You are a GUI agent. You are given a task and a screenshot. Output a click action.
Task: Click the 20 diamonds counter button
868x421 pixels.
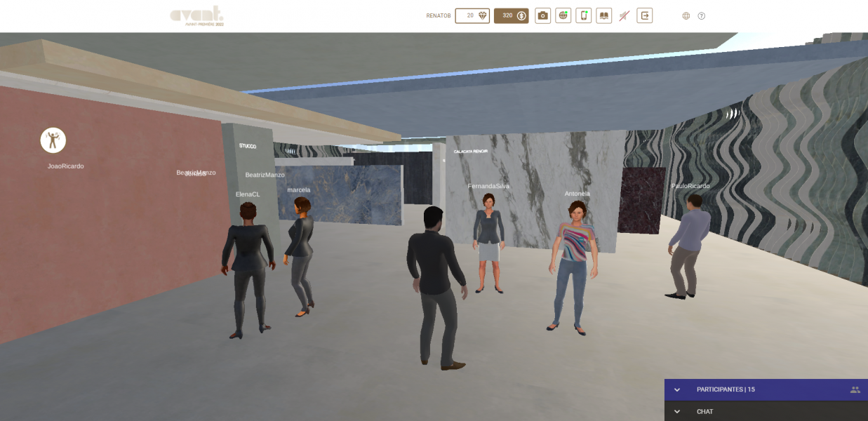pyautogui.click(x=472, y=15)
